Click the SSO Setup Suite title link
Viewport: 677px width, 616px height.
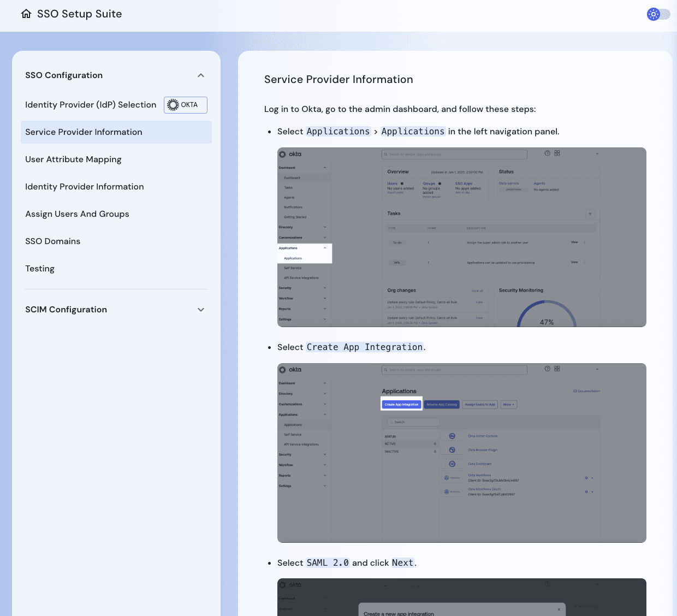(x=78, y=14)
